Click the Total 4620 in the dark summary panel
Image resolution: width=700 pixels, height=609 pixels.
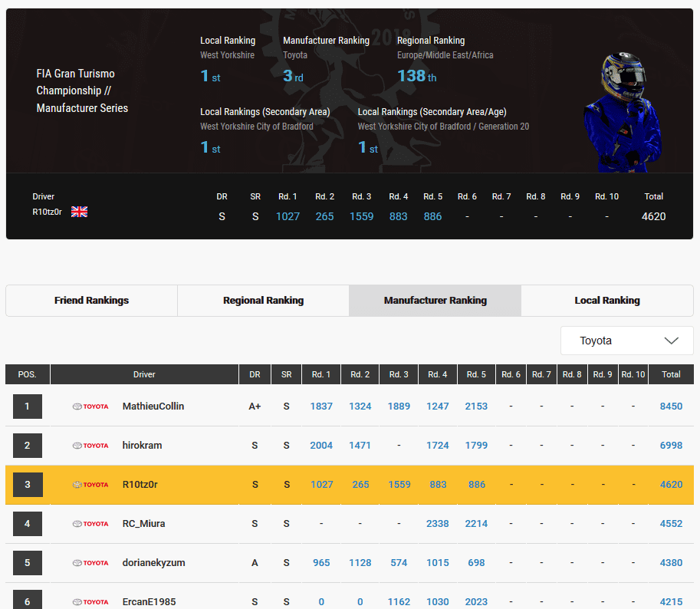653,216
